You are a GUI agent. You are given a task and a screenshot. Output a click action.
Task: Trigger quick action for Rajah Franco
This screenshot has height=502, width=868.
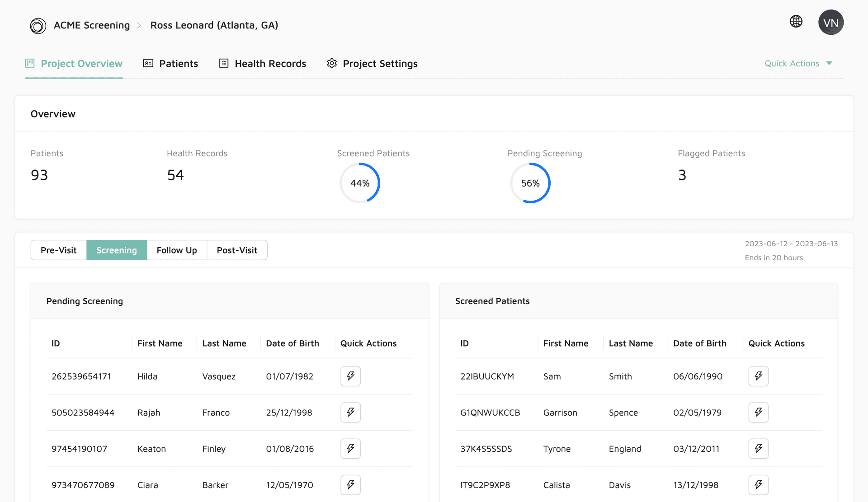coord(350,413)
